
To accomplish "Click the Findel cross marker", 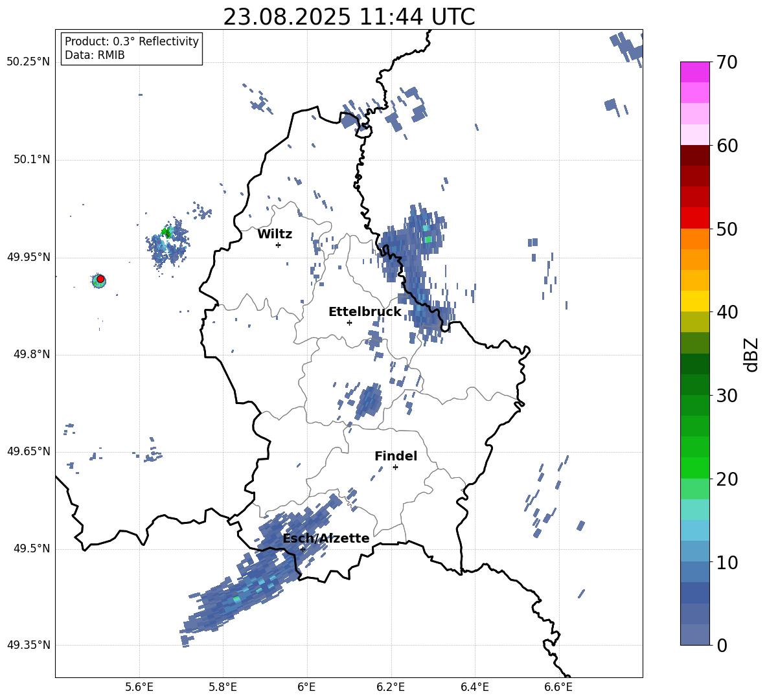I will coord(395,468).
